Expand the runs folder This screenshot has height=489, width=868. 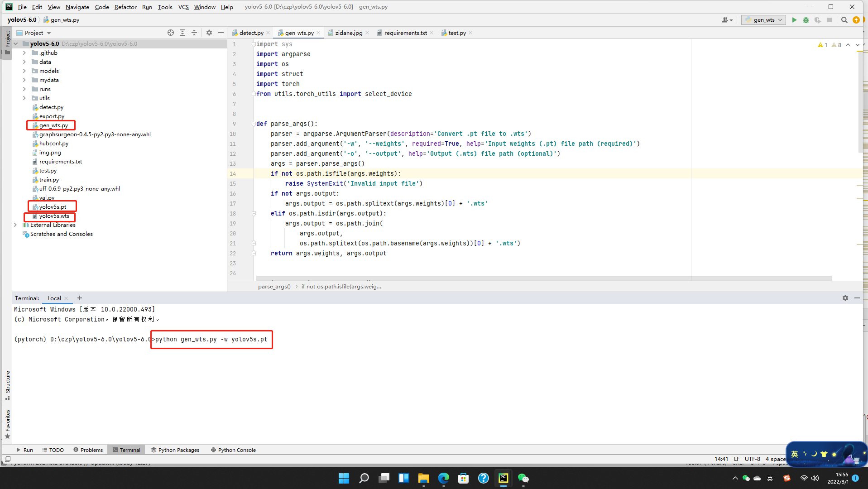point(24,89)
